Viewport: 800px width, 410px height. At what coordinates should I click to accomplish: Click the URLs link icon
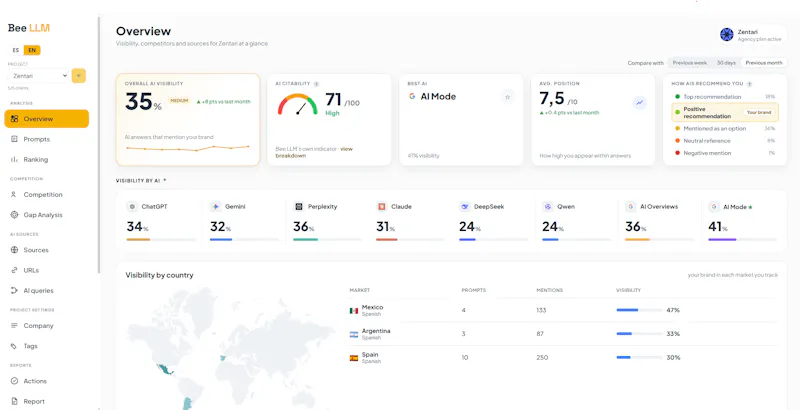coord(14,270)
